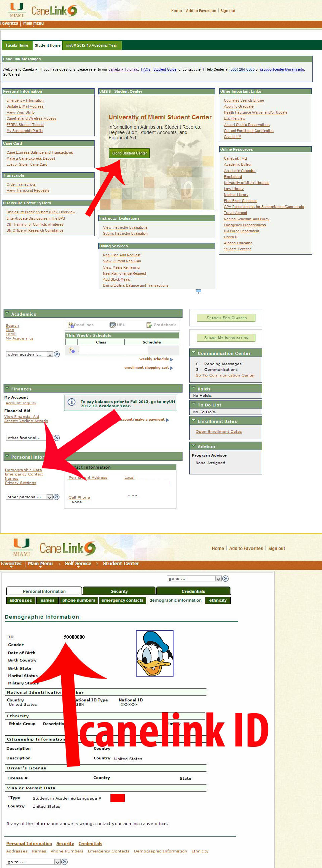This screenshot has width=322, height=868.
Task: Click the ID value 50000000
Action: pos(74,637)
